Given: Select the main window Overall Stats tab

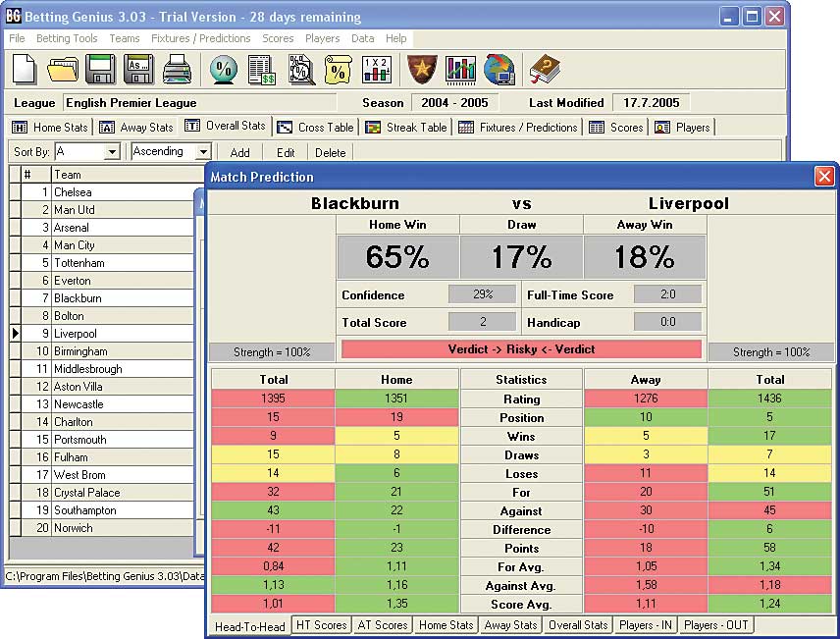Looking at the screenshot, I should point(225,126).
